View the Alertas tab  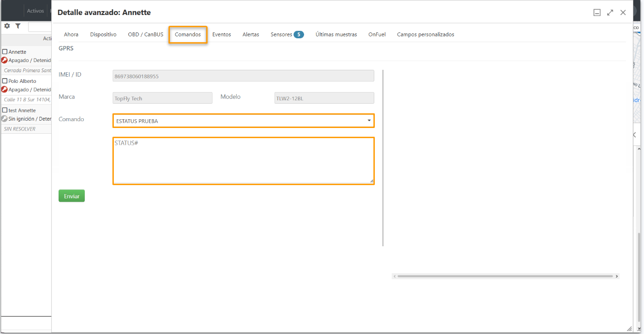point(251,34)
